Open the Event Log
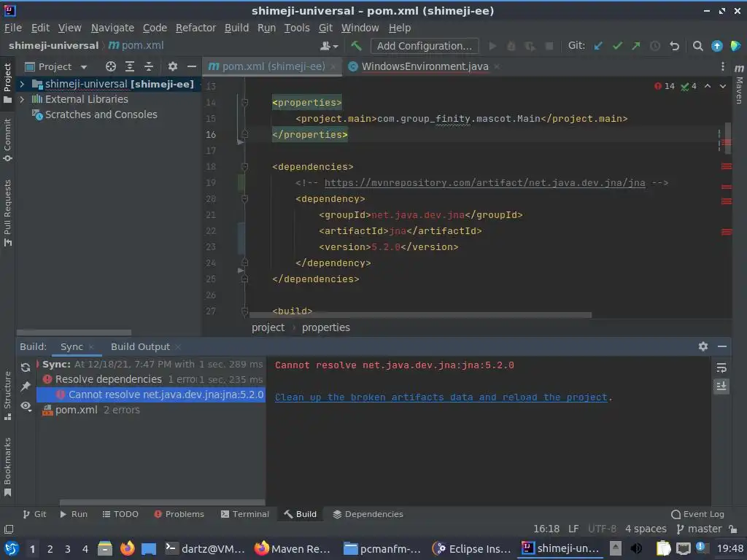This screenshot has width=747, height=560. tap(697, 514)
